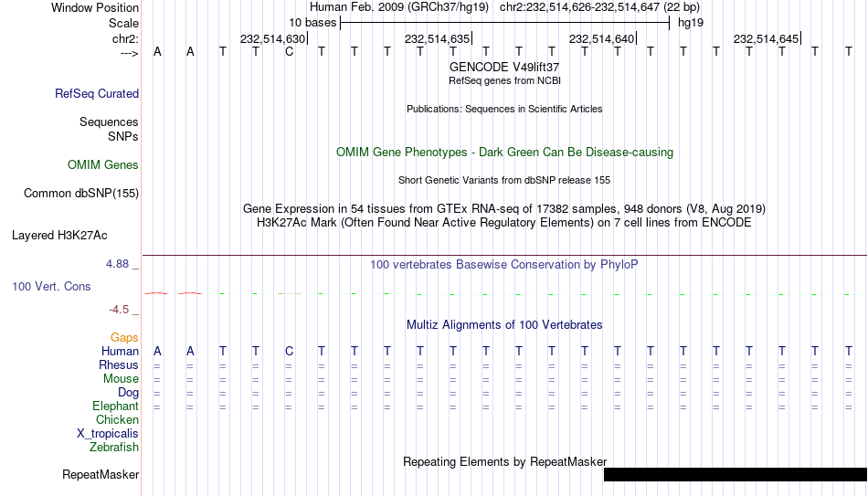Screen dimensions: 868x496
Task: Click 100 vertebrates Basewise Conservation by PhyloP
Action: click(504, 265)
